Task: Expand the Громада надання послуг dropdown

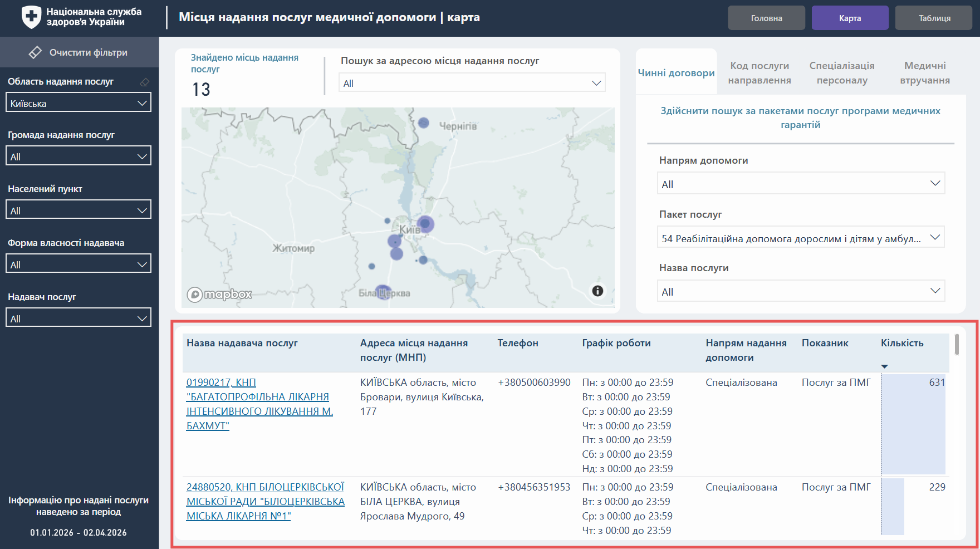Action: [79, 156]
